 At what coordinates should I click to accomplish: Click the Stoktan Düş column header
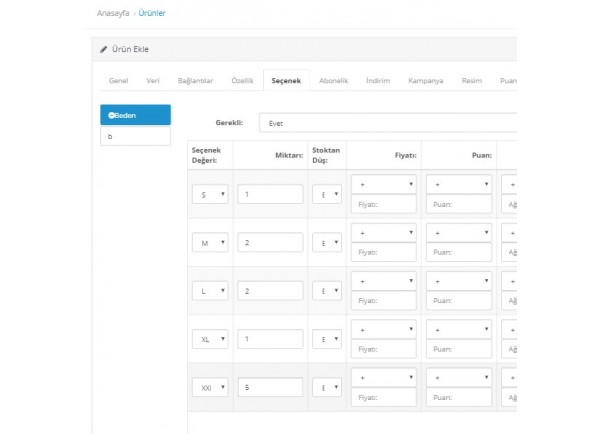coord(326,155)
